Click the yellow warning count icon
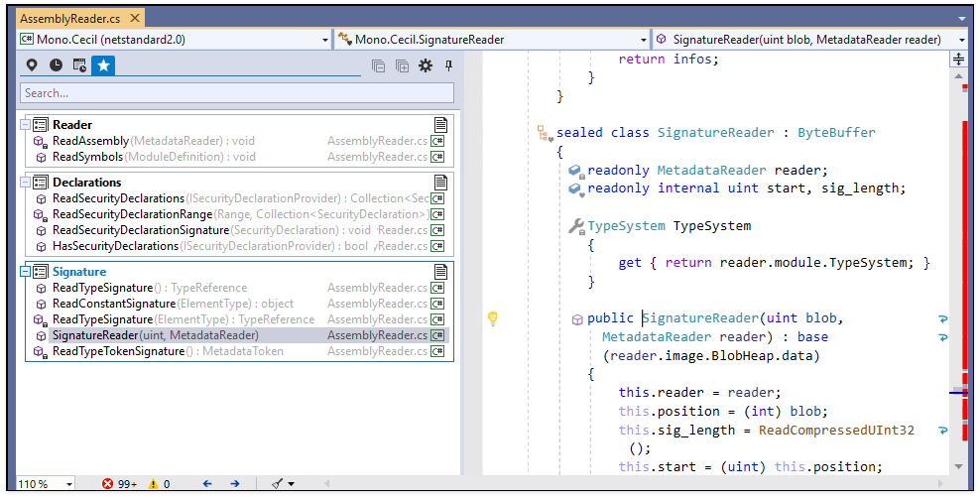This screenshot has height=499, width=980. [x=153, y=484]
